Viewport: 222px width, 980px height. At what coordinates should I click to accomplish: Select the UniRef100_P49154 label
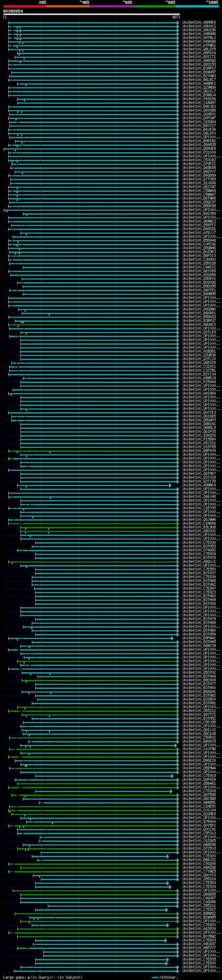[x=199, y=99]
